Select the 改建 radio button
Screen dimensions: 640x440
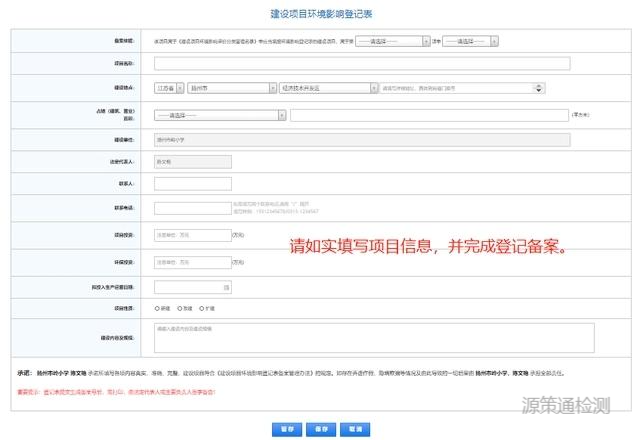181,309
